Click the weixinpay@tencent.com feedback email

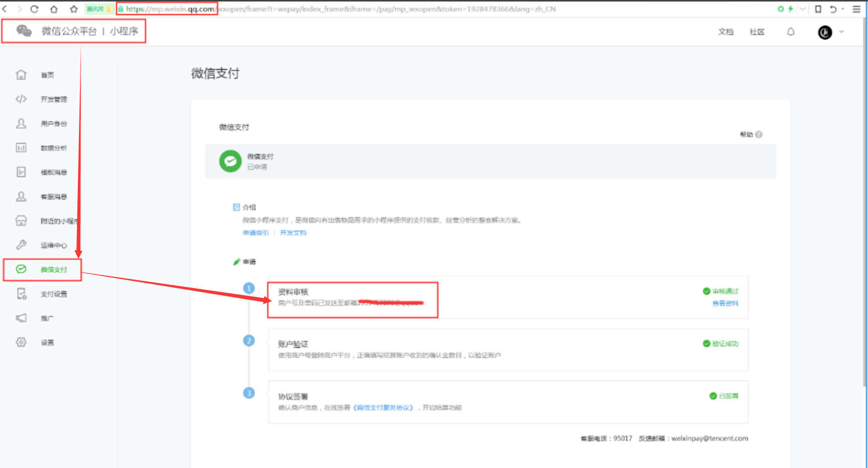click(x=710, y=438)
